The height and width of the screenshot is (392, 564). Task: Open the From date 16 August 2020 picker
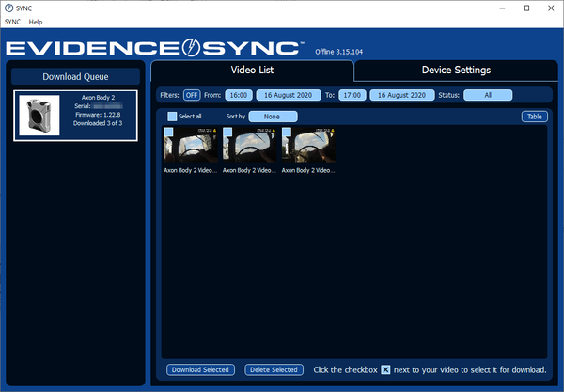coord(286,95)
